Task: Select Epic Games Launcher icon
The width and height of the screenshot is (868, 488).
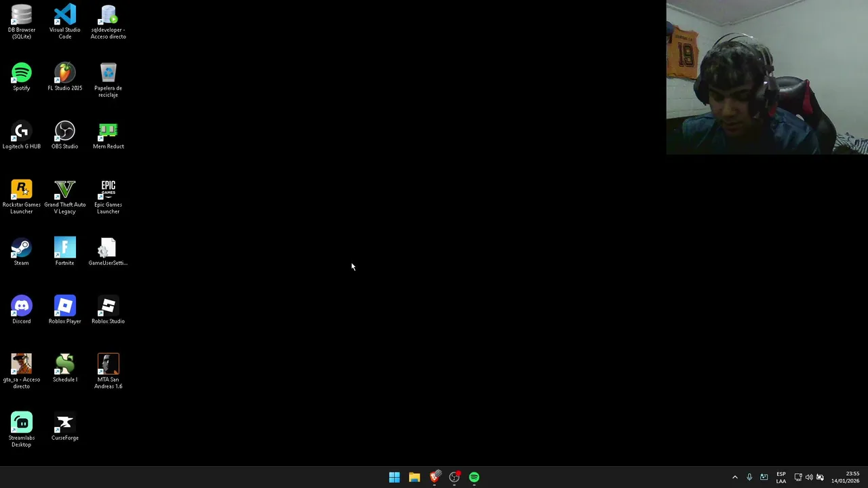Action: tap(108, 197)
